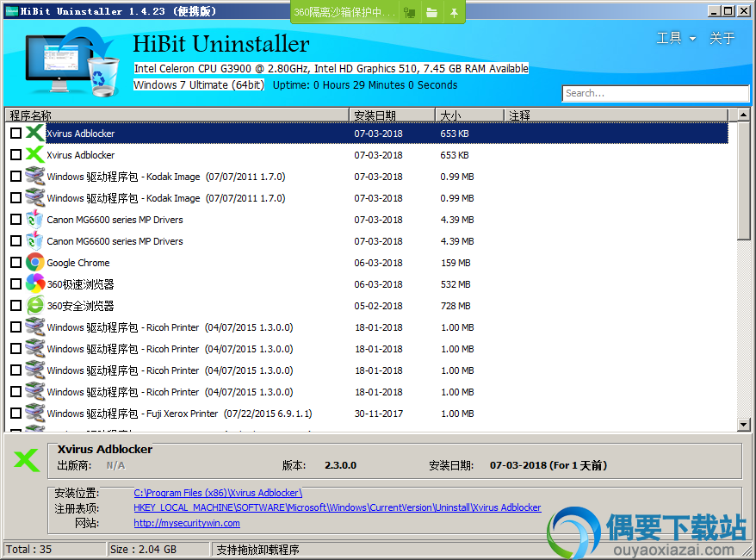Click the 360隔离沙箱保护中 label
Screen dimensions: 756x560
[x=344, y=13]
